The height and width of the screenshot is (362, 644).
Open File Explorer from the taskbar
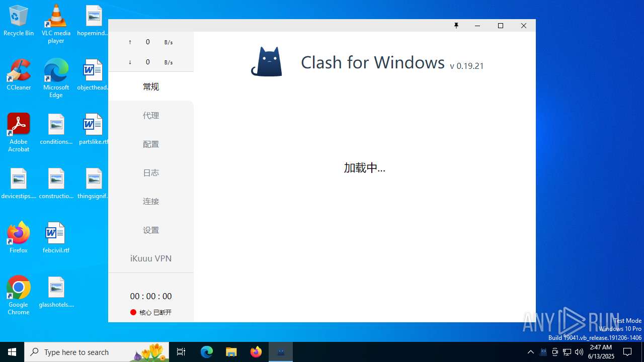click(231, 352)
